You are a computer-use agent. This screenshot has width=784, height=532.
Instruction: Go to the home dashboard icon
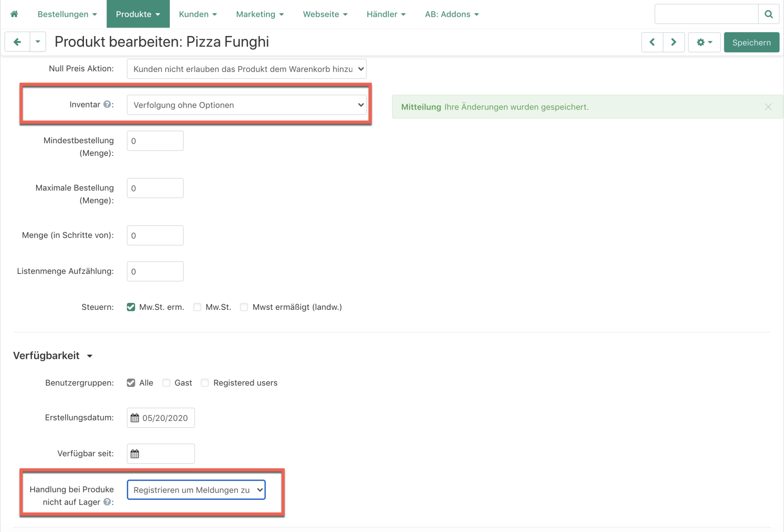tap(14, 14)
